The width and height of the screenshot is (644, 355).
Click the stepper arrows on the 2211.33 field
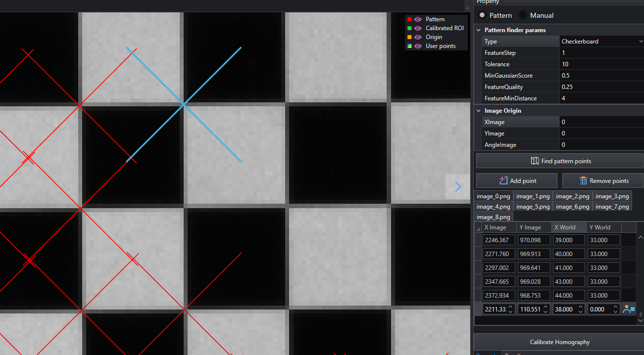click(510, 309)
